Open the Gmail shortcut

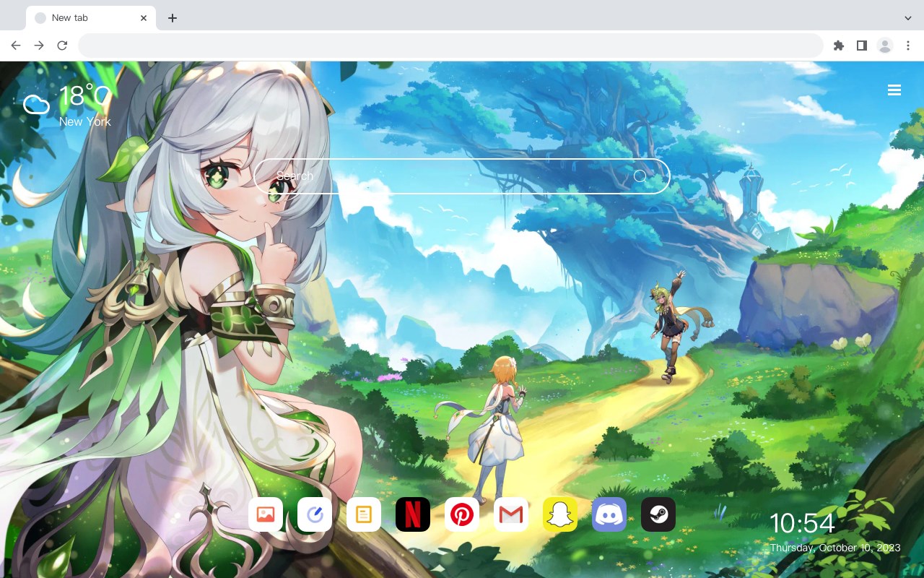pos(511,514)
